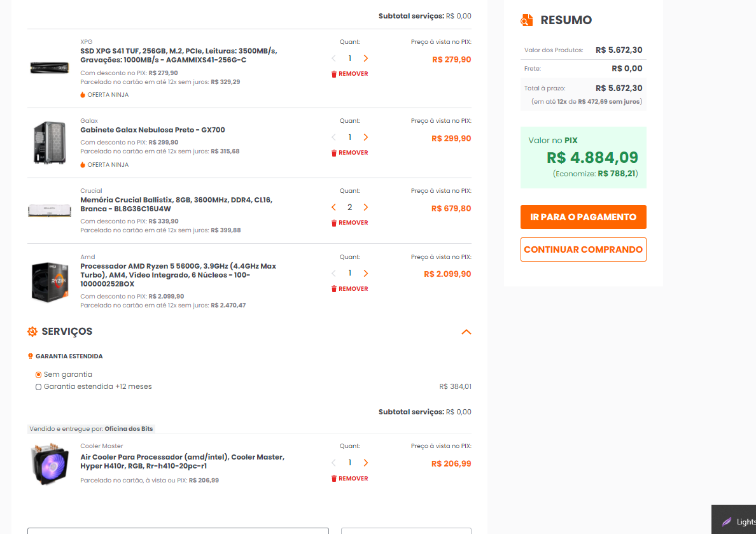Click the Garantia Estendida badge icon

(x=31, y=356)
